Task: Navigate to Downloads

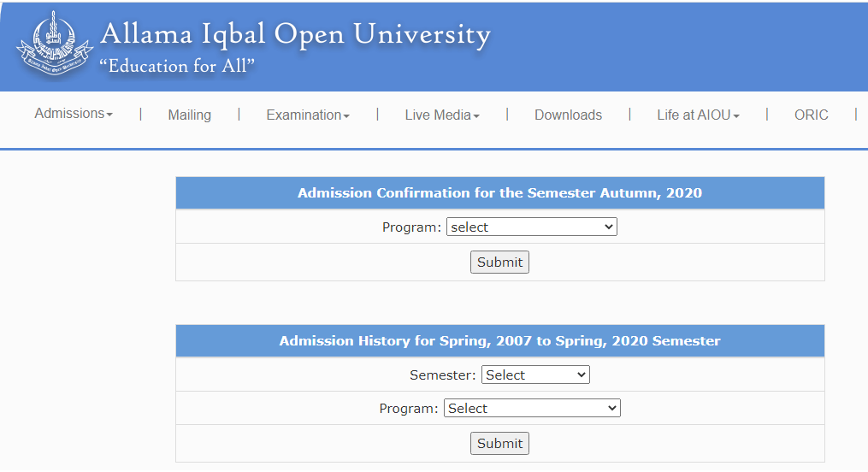Action: click(568, 115)
